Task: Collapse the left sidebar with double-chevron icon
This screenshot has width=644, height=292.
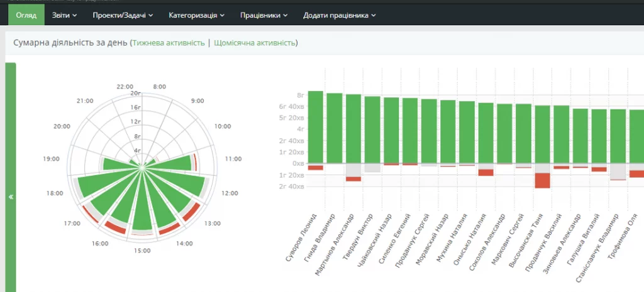Action: pyautogui.click(x=11, y=197)
